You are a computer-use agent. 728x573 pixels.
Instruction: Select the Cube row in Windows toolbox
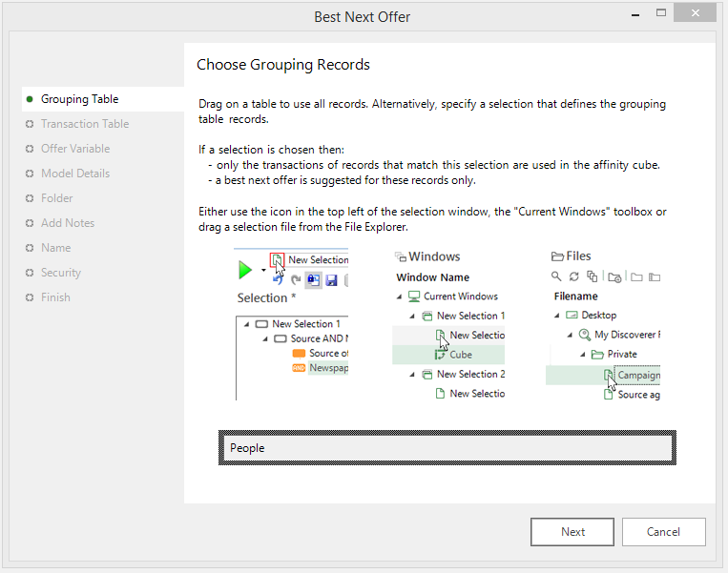(448, 355)
